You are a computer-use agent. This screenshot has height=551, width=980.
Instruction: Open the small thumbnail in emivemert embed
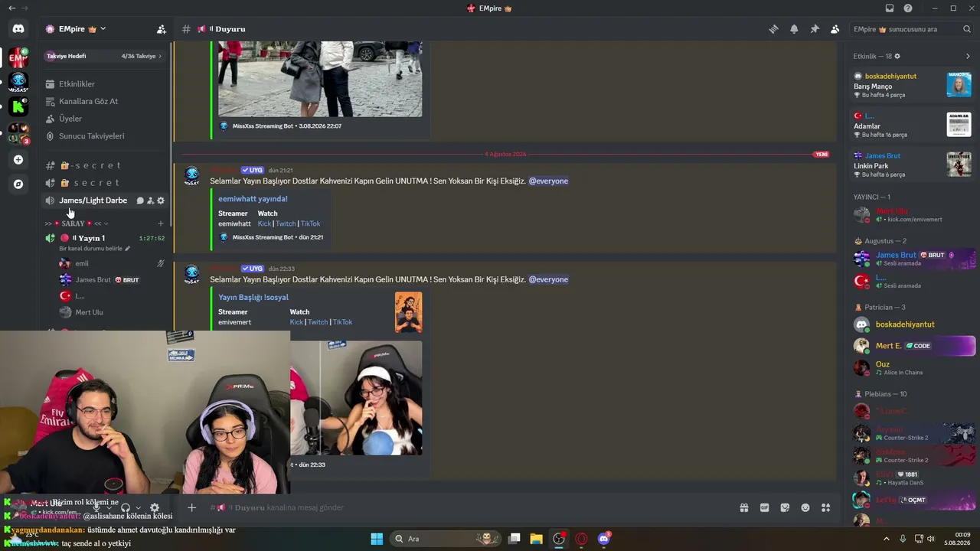point(408,312)
